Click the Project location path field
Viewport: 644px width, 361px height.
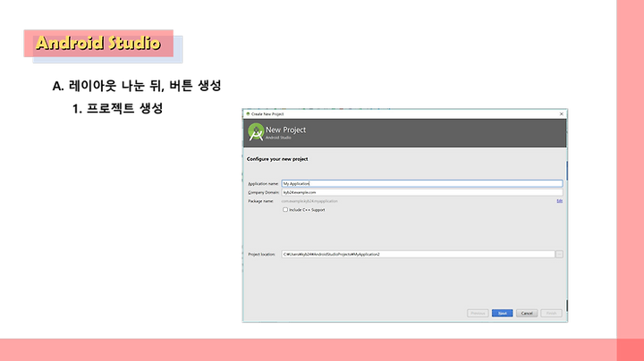[418, 255]
